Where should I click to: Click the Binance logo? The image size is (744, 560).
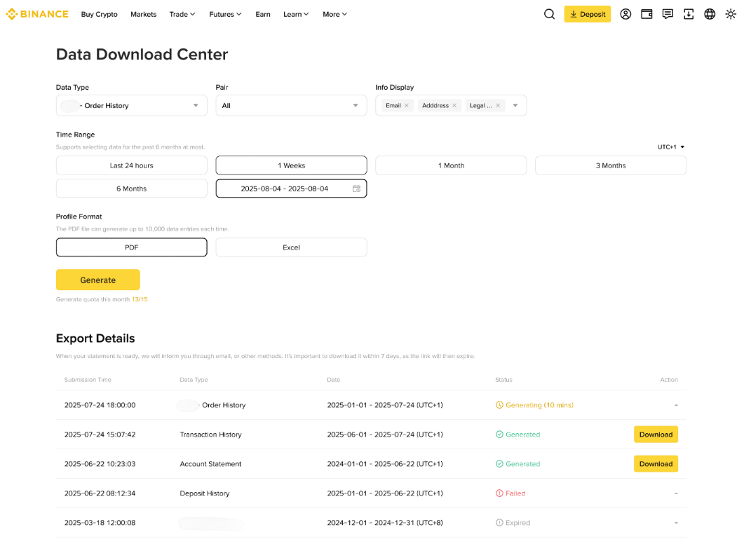click(x=37, y=14)
